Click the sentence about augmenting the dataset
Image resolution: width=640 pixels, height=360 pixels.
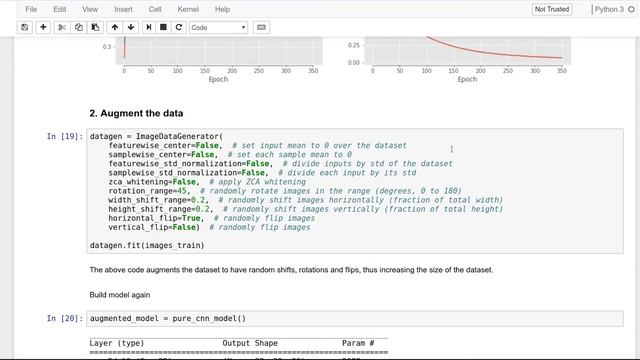(291, 270)
